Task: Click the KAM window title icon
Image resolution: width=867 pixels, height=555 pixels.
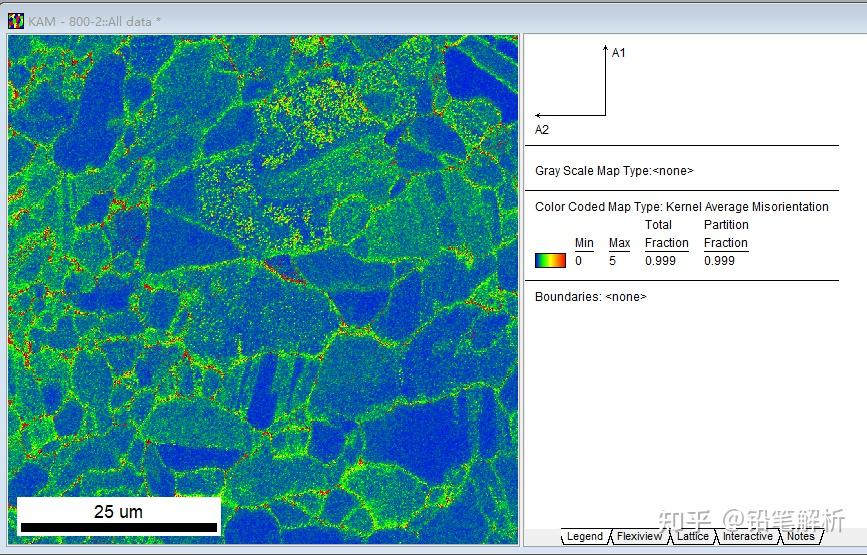Action: coord(15,21)
